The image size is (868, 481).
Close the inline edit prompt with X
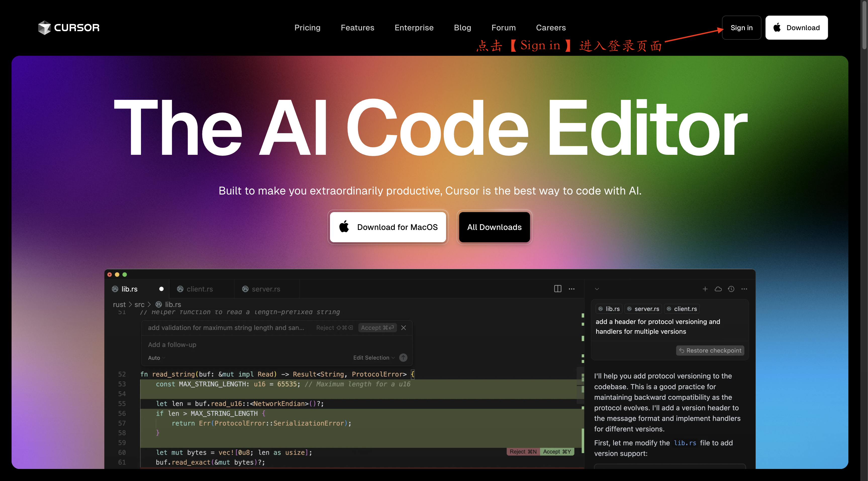tap(403, 328)
